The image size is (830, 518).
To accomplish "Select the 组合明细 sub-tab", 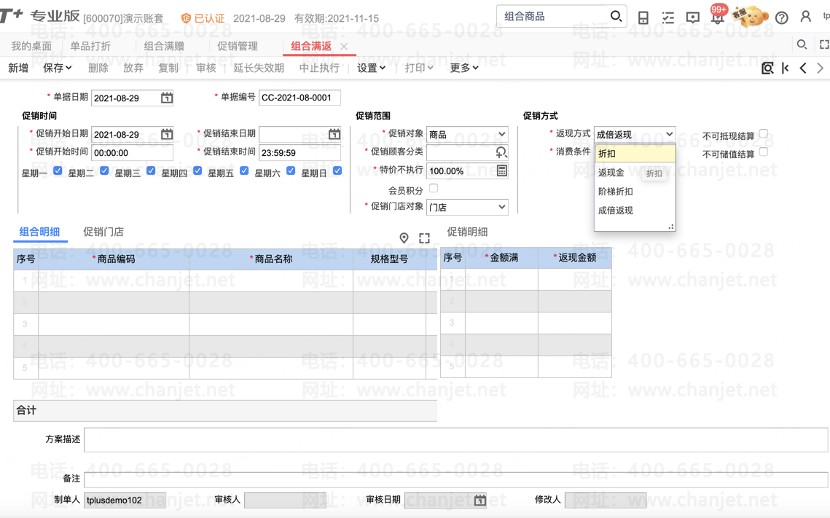I will 40,232.
